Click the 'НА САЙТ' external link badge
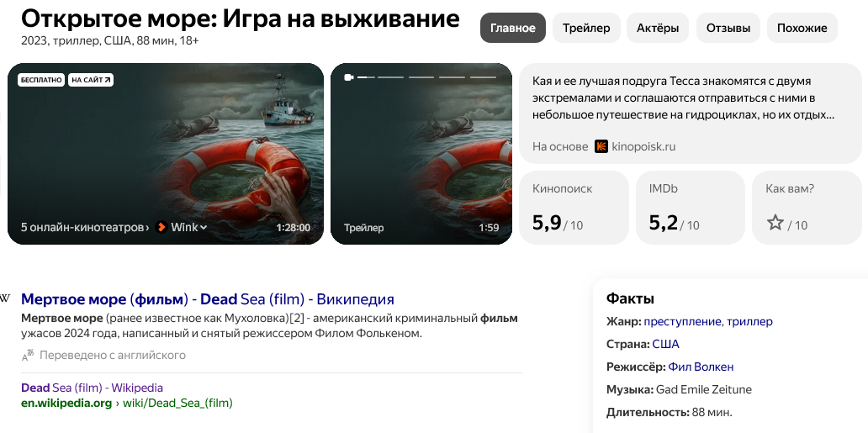Viewport: 868px width, 433px height. tap(91, 80)
